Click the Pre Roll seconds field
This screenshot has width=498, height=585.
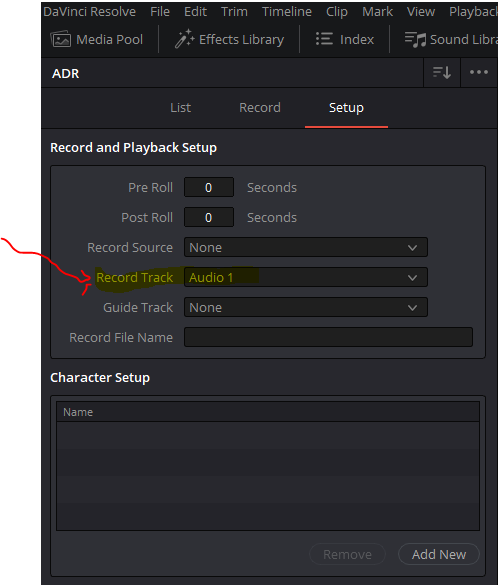click(209, 187)
